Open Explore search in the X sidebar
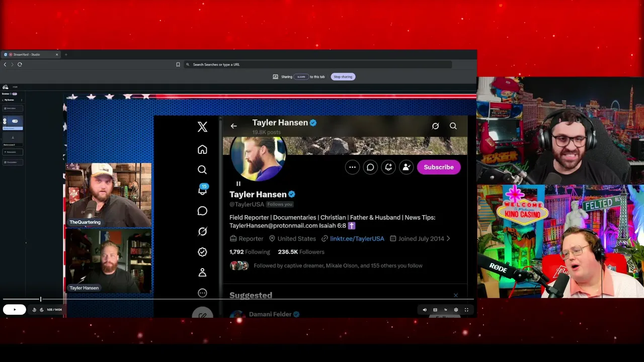Image resolution: width=644 pixels, height=362 pixels. (x=202, y=170)
